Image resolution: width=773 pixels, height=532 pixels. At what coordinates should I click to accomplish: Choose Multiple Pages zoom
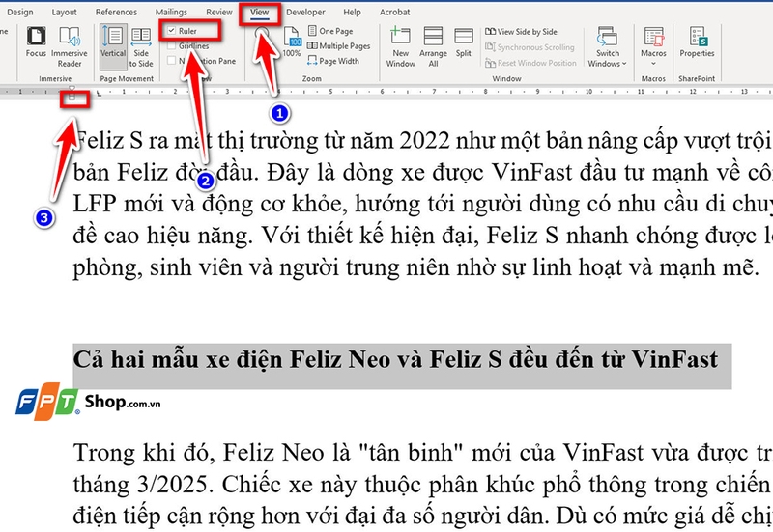(x=339, y=45)
